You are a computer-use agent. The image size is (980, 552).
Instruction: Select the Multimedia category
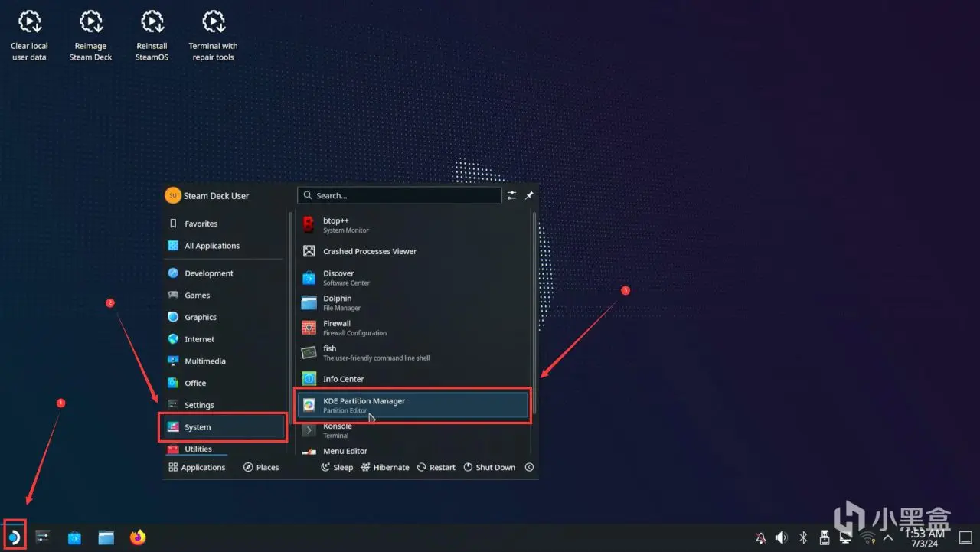224,361
